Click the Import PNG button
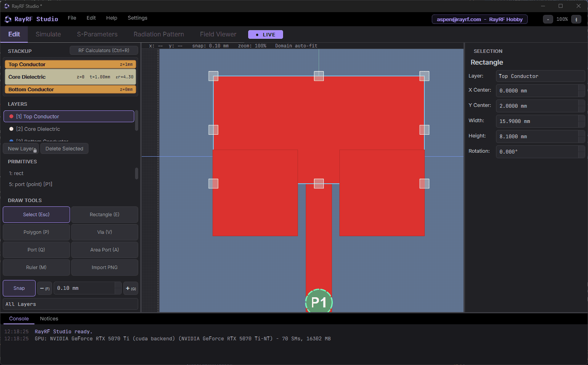 point(105,267)
